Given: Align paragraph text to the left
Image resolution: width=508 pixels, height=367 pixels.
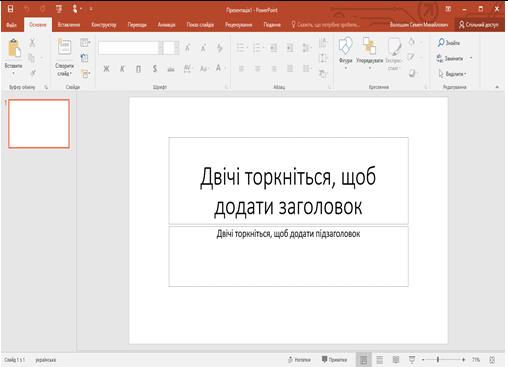Looking at the screenshot, I should [x=241, y=69].
